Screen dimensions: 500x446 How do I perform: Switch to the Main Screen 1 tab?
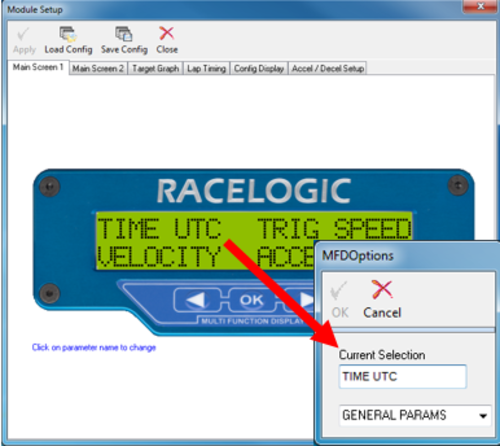[38, 67]
